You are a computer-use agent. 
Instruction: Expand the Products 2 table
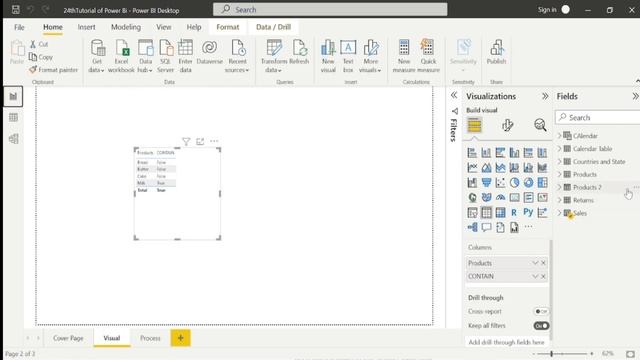pyautogui.click(x=560, y=187)
